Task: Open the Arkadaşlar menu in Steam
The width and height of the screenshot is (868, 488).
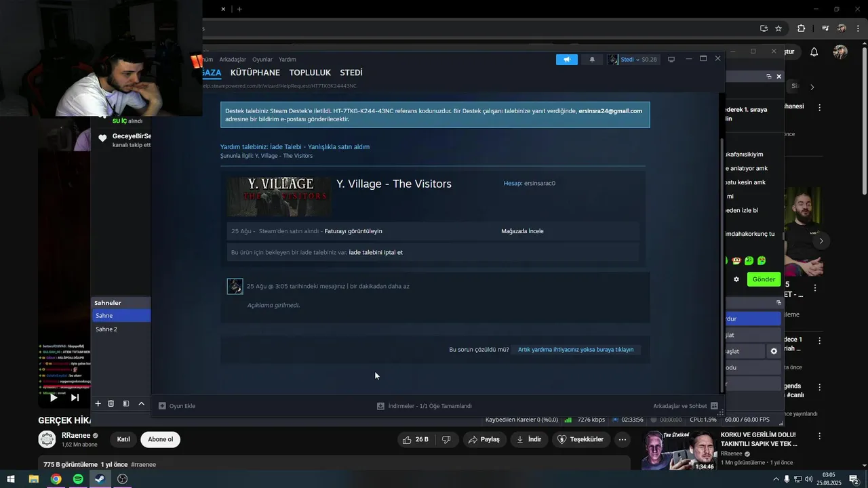Action: (233, 60)
